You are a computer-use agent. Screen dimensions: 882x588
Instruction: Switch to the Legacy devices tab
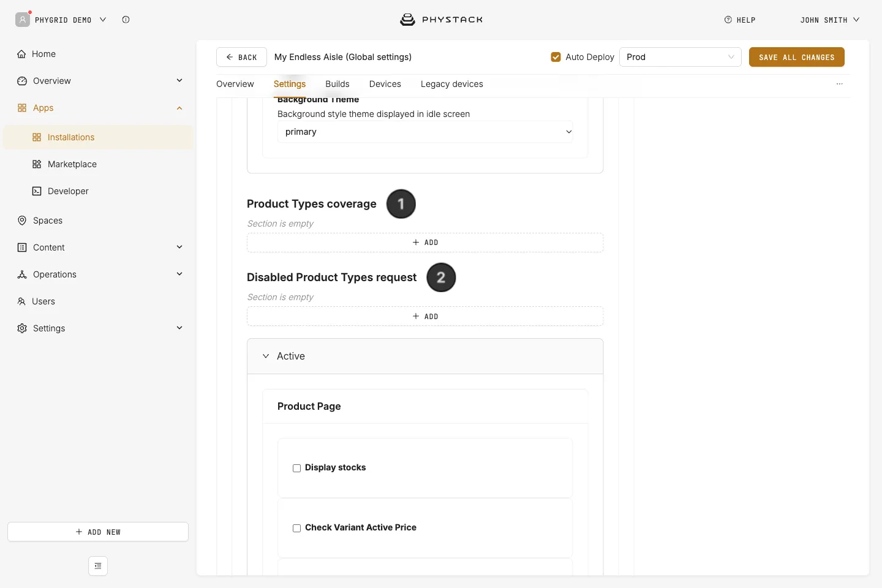pyautogui.click(x=452, y=84)
